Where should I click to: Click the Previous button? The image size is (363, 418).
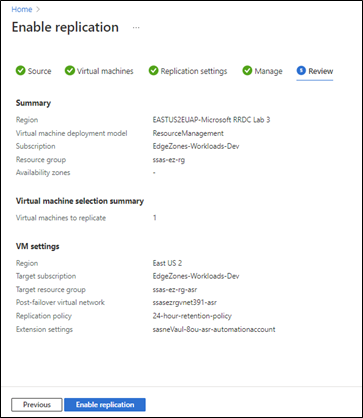37,405
